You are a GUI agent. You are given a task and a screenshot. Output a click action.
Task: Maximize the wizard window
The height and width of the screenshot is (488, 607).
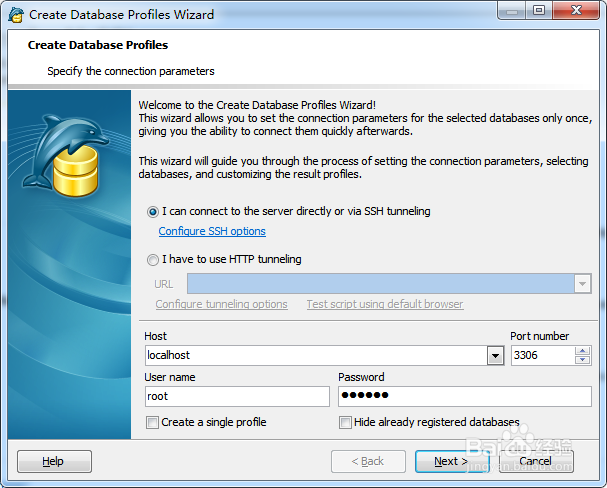[x=539, y=11]
